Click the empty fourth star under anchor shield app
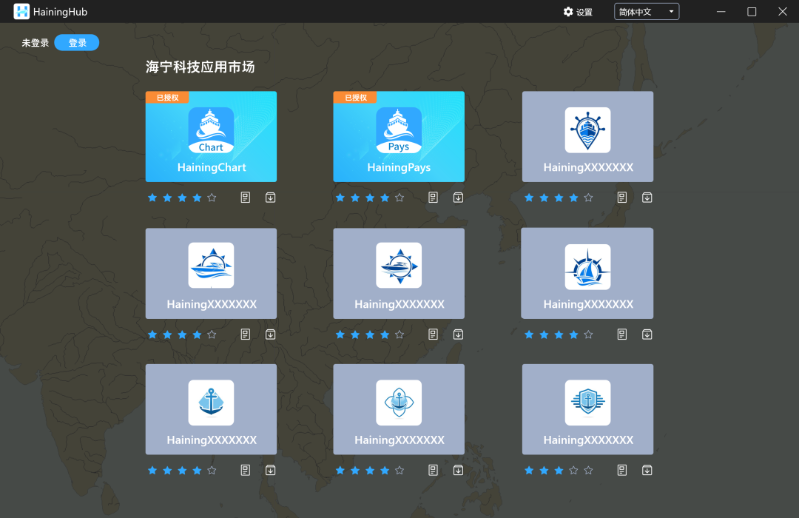799x518 pixels. (574, 470)
